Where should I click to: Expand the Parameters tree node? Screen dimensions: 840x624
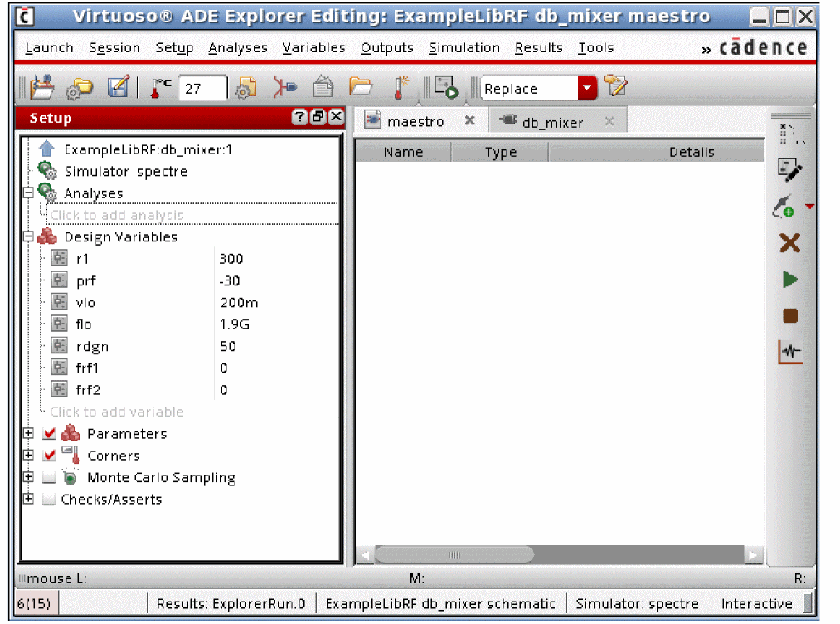pos(28,433)
